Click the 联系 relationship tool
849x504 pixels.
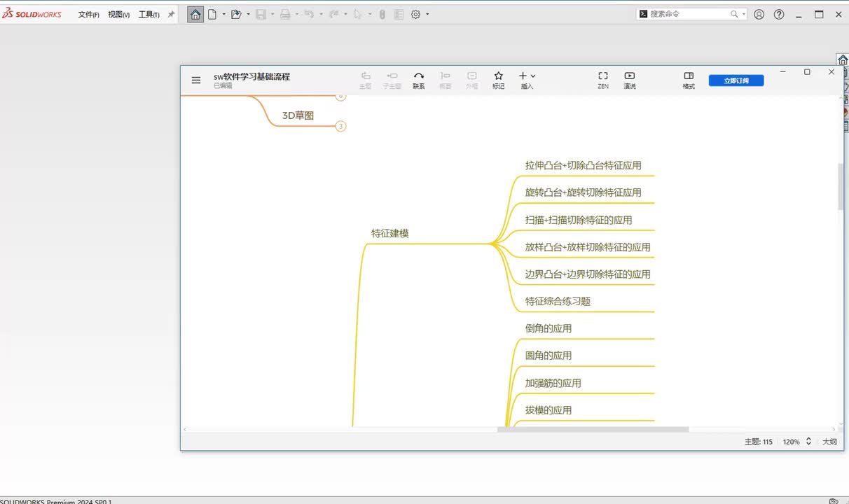pyautogui.click(x=418, y=80)
